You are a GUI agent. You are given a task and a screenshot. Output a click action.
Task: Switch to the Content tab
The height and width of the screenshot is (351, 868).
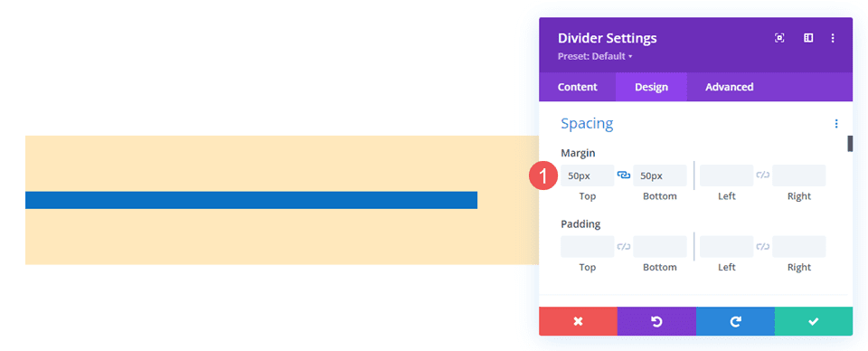point(578,87)
